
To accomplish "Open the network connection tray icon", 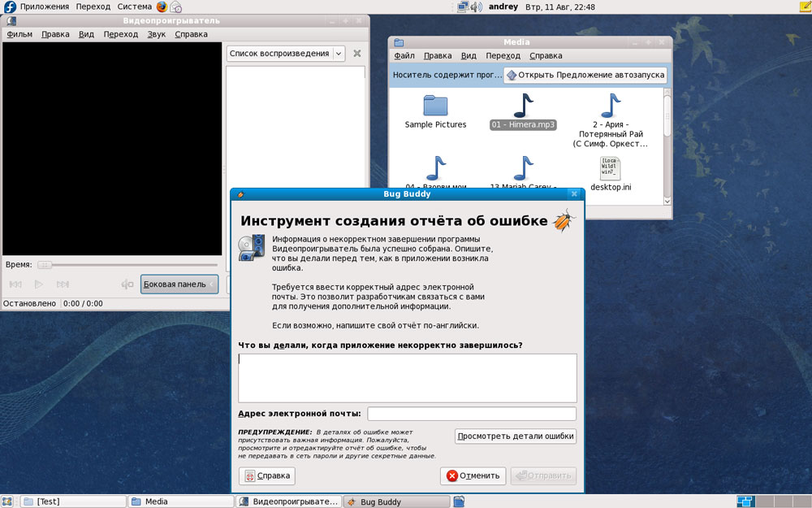I will (463, 7).
